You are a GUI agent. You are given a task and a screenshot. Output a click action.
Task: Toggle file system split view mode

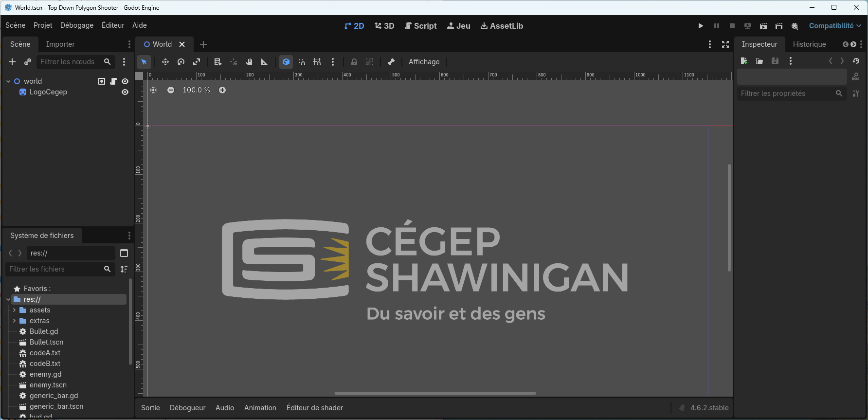coord(124,253)
